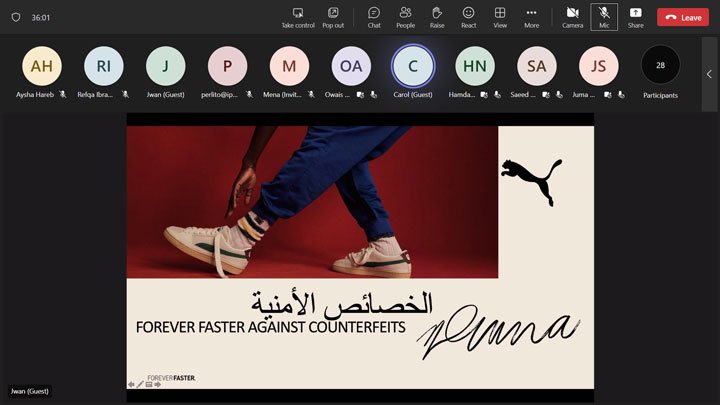Toggle the Camera on or off

tap(572, 17)
